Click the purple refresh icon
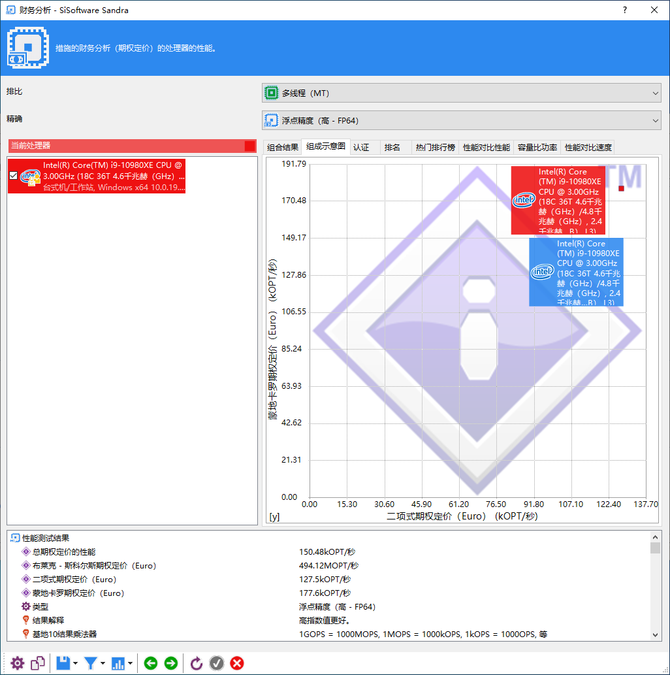Image resolution: width=670 pixels, height=675 pixels. (x=196, y=663)
